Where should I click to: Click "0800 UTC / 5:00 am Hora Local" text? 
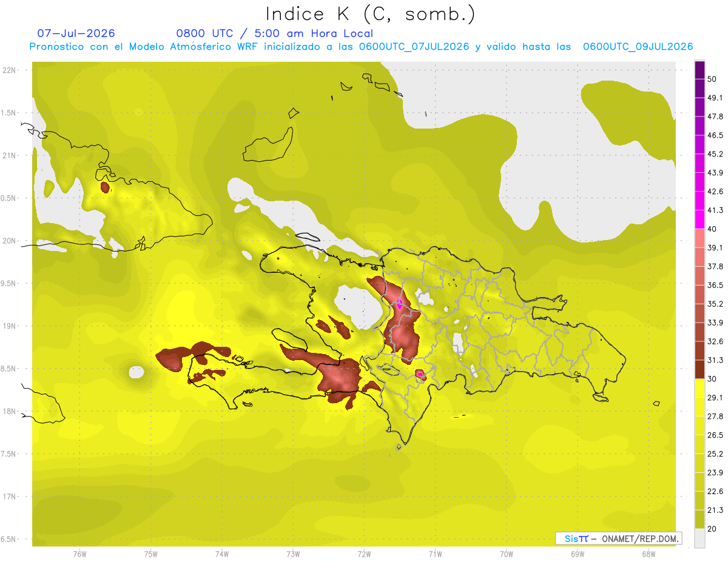pos(275,33)
